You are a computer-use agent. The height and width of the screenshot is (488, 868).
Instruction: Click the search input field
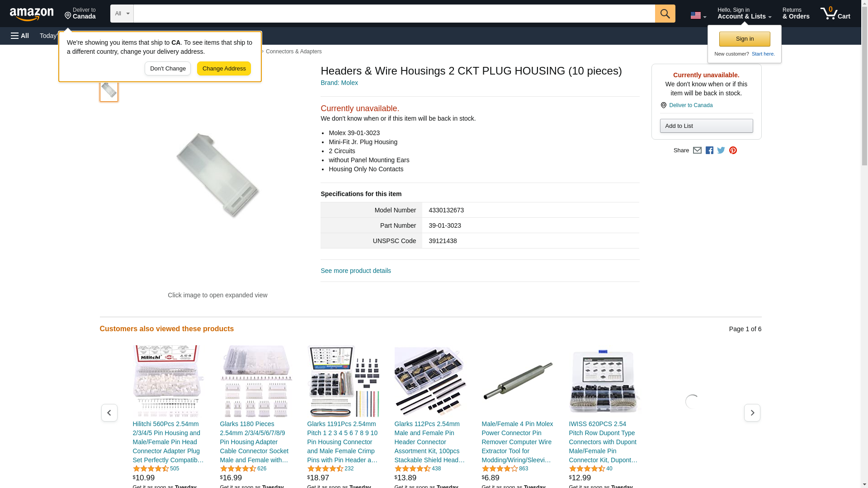point(394,14)
